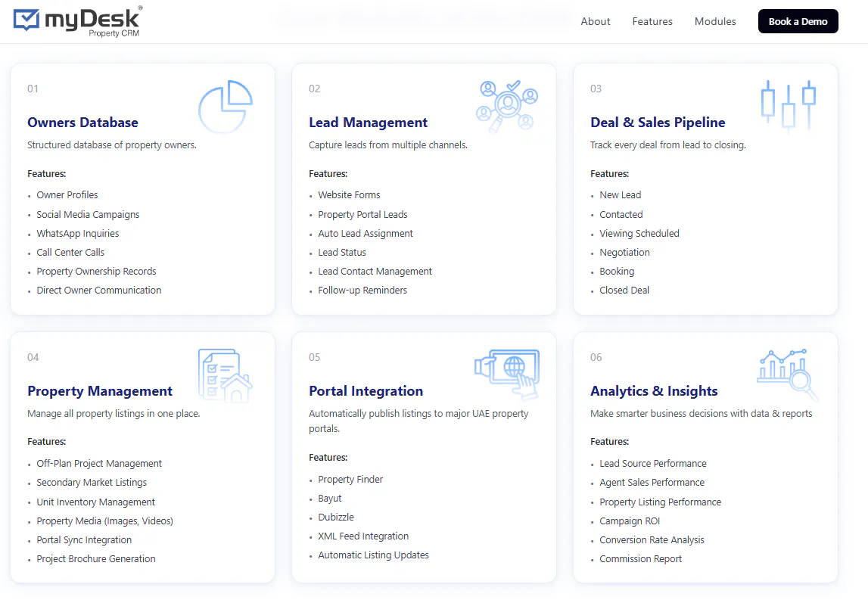Click 'Portal Sync Integration' list item
The height and width of the screenshot is (603, 868).
tap(84, 540)
